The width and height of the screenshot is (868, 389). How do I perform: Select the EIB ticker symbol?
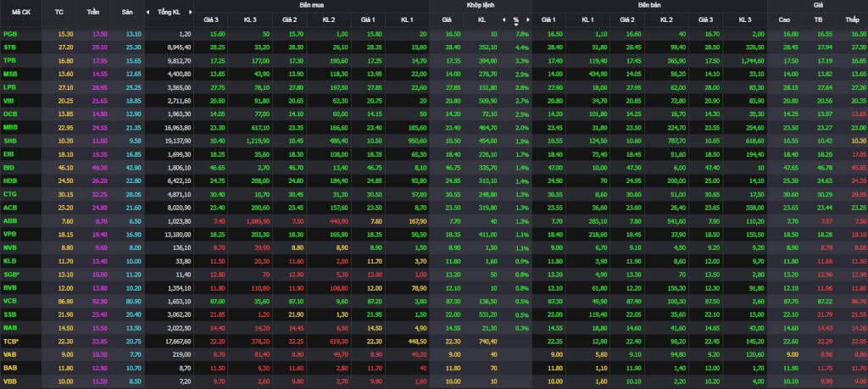9,154
